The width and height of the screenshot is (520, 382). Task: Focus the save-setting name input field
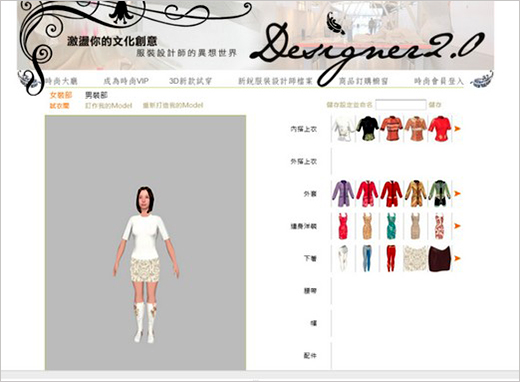(401, 105)
